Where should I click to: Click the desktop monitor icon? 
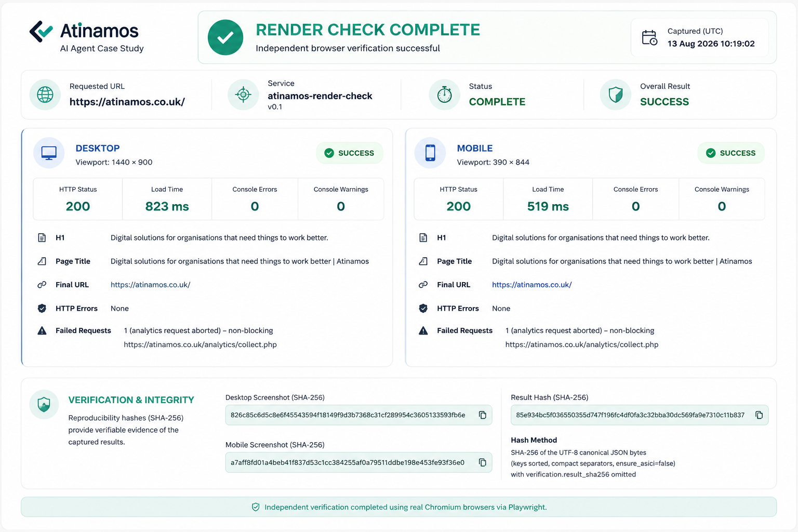point(49,153)
